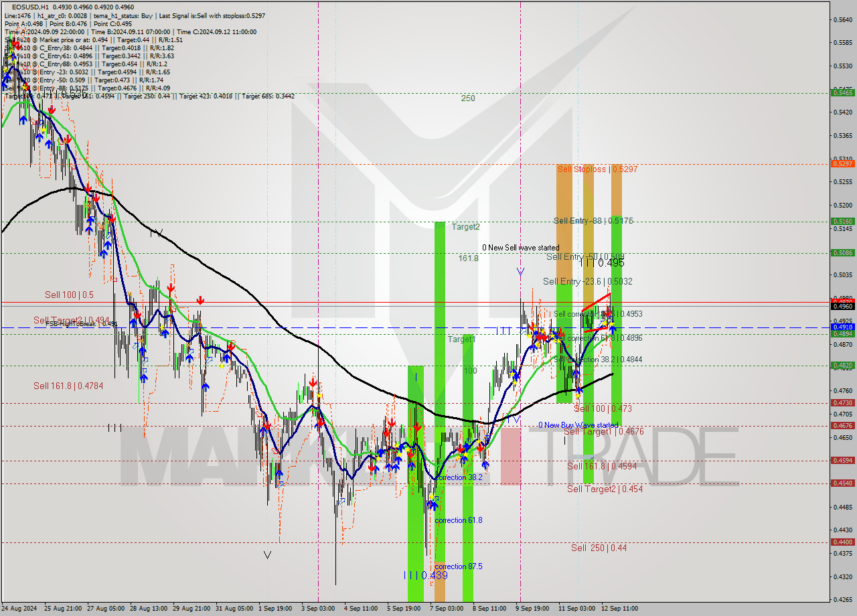Click the green 'Target1' label
Viewport: 857px width, 616px height.
point(462,339)
